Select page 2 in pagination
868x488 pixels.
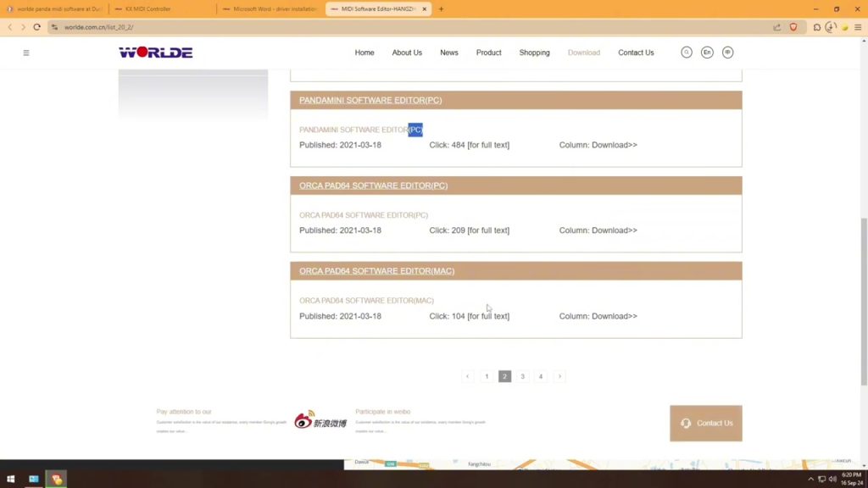[x=505, y=376]
